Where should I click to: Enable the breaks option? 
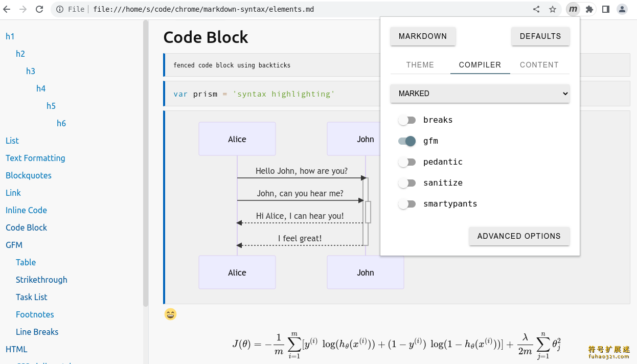407,120
